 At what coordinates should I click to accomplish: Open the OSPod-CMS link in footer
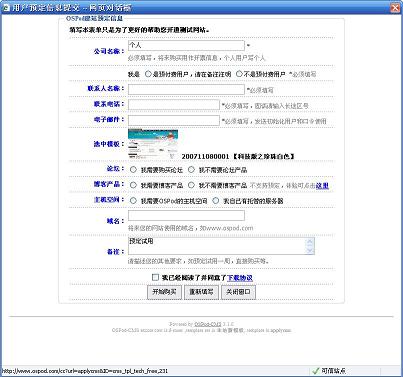coord(208,324)
